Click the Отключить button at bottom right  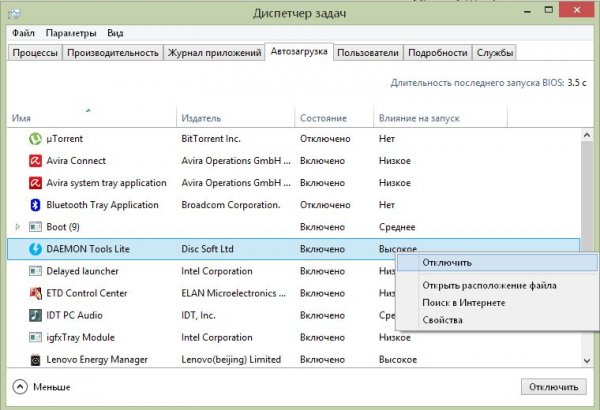[553, 387]
